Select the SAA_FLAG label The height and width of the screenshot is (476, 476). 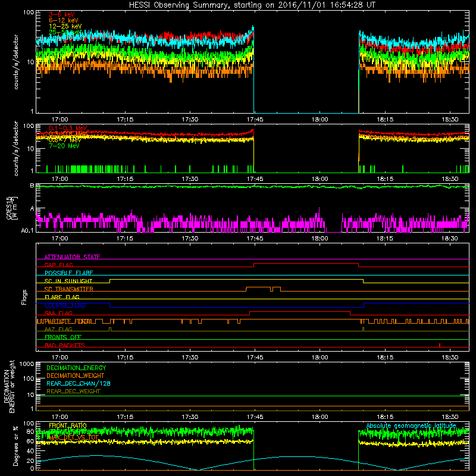(x=58, y=313)
